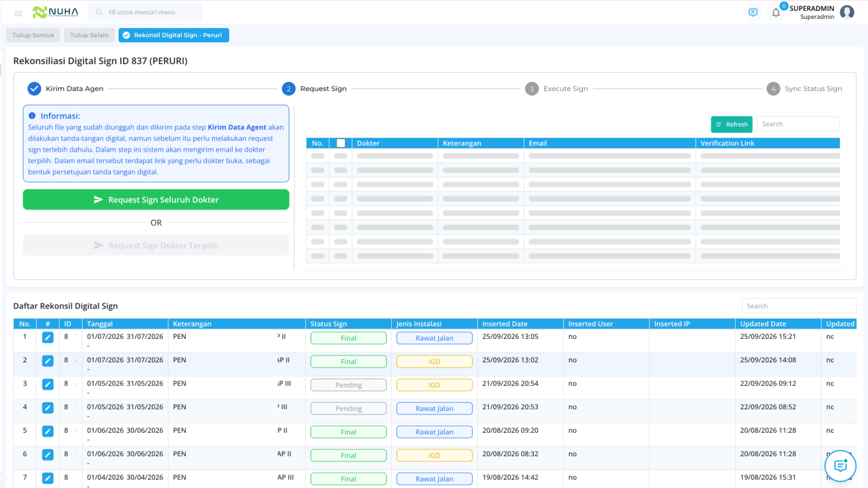
Task: Click the Kirim Data Agen step checkmark
Action: pos(34,88)
